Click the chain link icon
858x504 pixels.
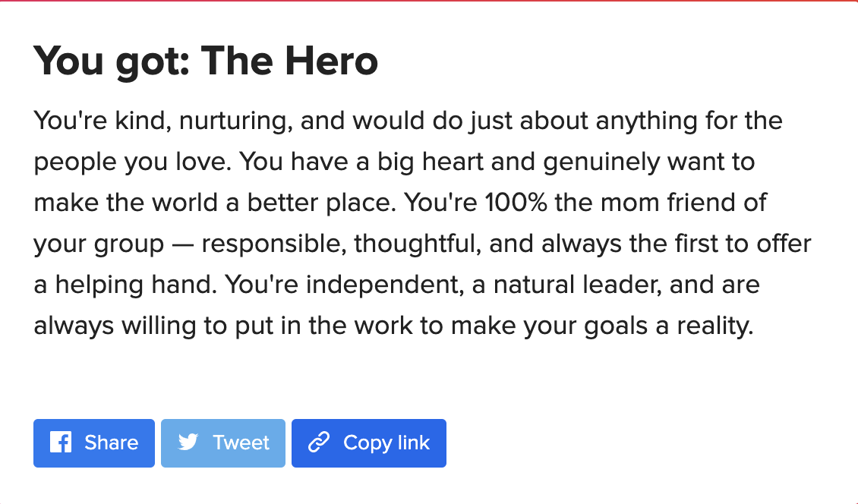319,443
